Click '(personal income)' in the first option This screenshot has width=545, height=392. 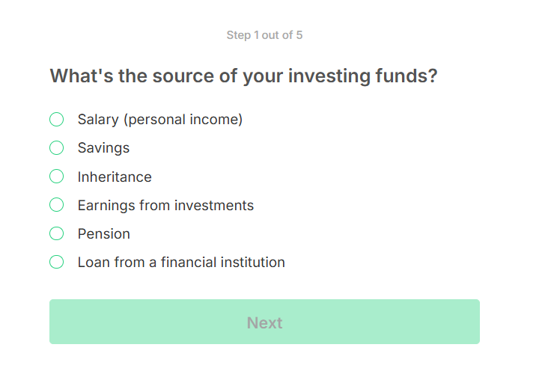click(183, 120)
